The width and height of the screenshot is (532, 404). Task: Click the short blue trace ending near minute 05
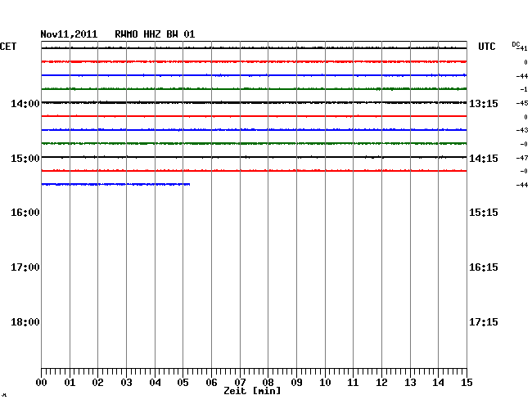[115, 184]
